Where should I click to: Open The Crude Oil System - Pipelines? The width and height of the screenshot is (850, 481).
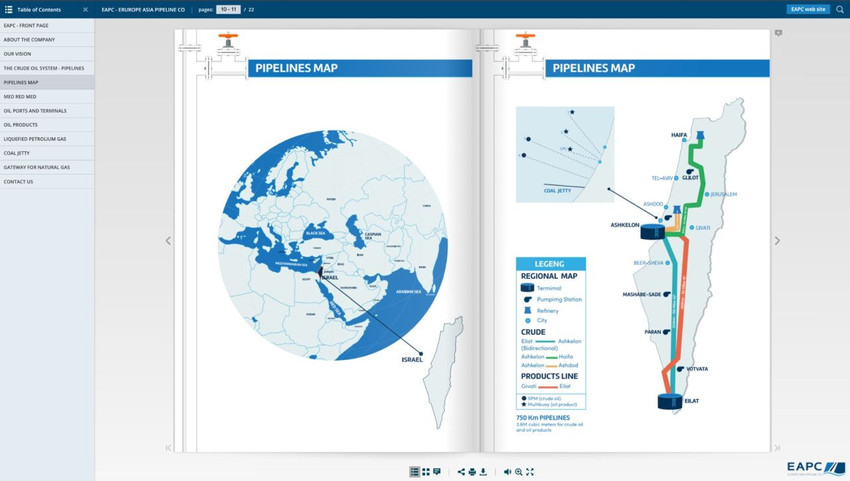(x=47, y=68)
